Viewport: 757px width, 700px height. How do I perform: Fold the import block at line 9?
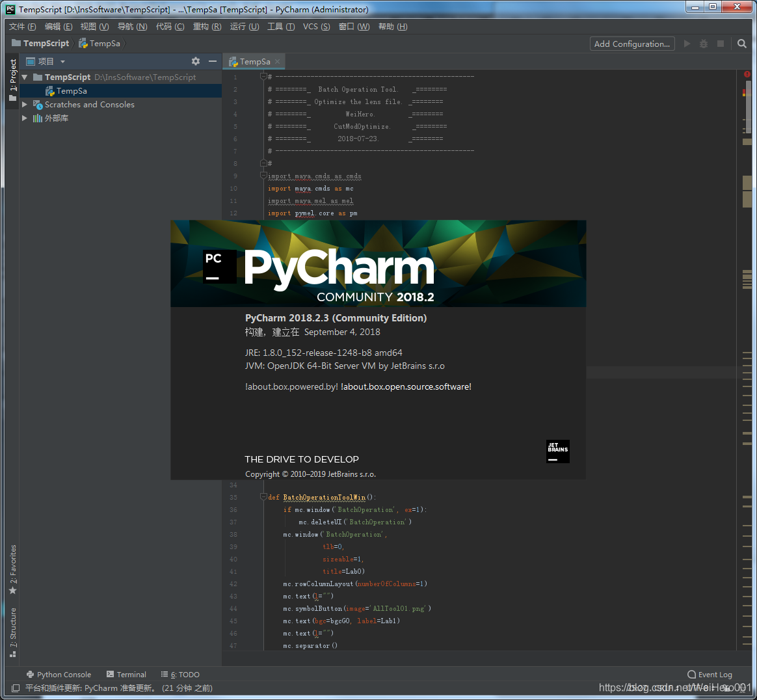[x=263, y=176]
